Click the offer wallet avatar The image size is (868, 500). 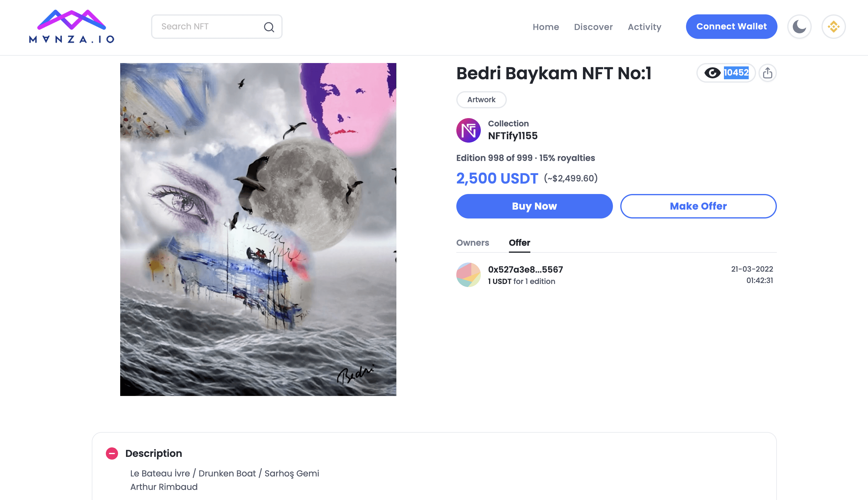coord(469,275)
